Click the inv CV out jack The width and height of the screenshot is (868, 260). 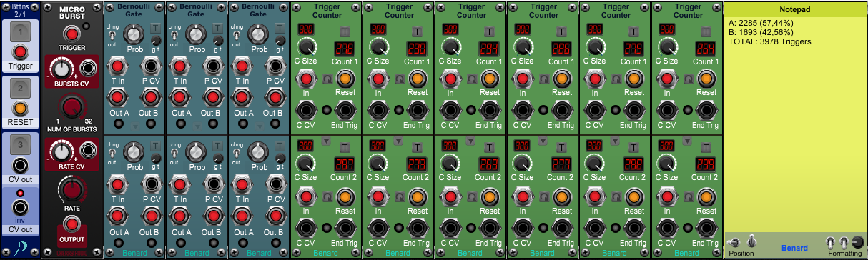point(21,209)
